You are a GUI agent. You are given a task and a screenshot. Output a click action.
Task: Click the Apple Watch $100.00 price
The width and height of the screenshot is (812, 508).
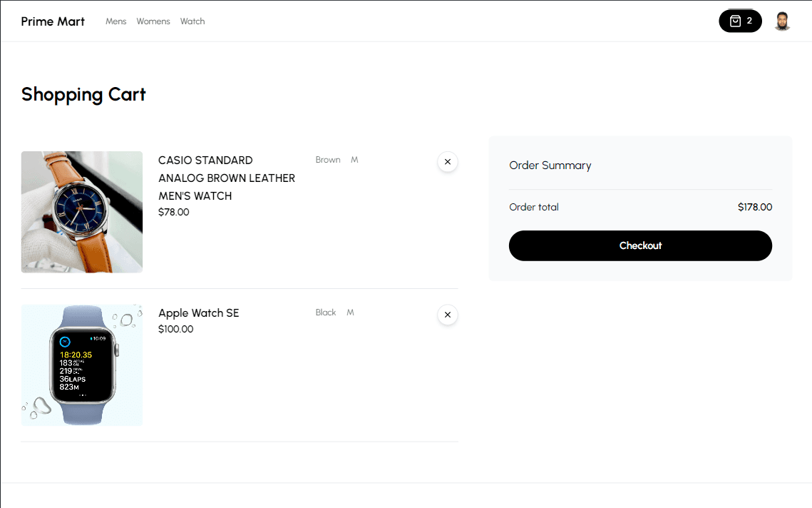coord(175,329)
